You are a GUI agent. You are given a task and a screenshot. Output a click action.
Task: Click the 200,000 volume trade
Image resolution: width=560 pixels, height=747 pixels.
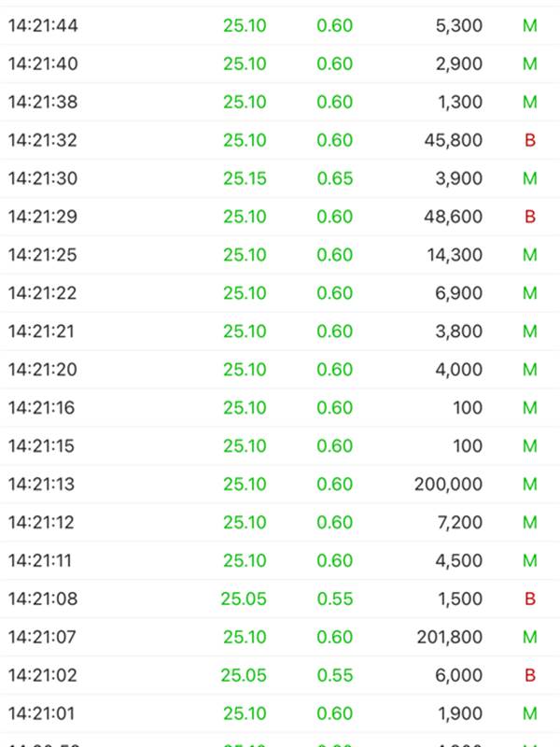coord(448,484)
